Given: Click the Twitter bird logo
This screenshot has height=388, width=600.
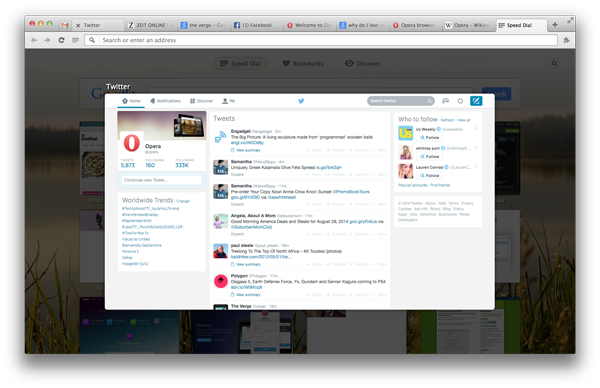Looking at the screenshot, I should pyautogui.click(x=301, y=101).
